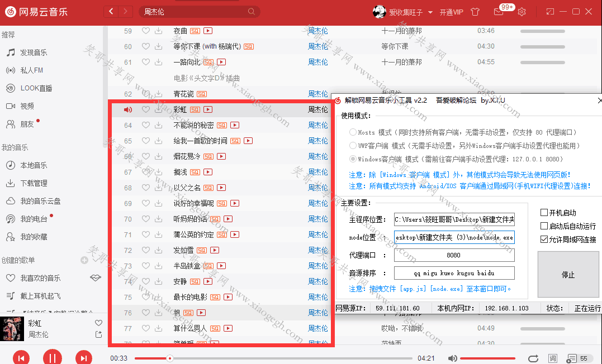Download the song 等你下课
Viewport: 602px width, 364px height.
[158, 46]
